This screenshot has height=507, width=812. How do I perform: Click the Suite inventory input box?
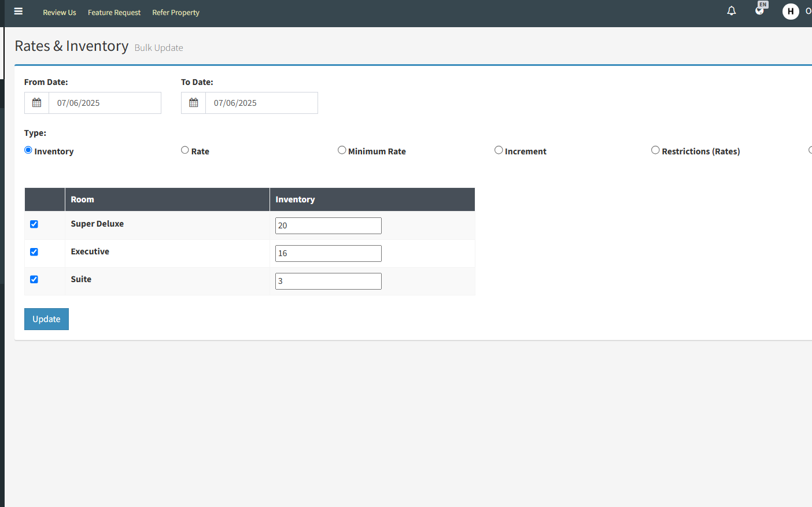point(329,281)
